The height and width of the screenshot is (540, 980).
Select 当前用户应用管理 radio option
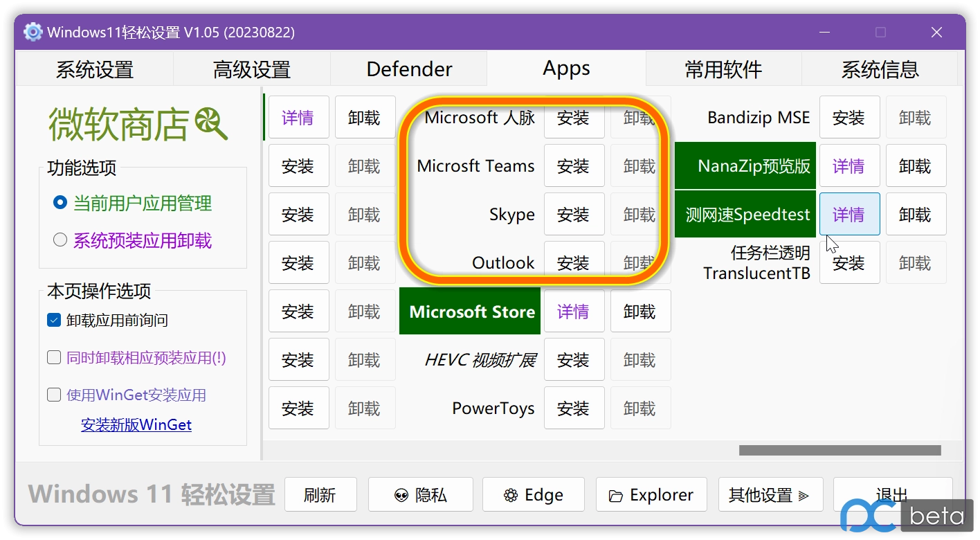60,203
